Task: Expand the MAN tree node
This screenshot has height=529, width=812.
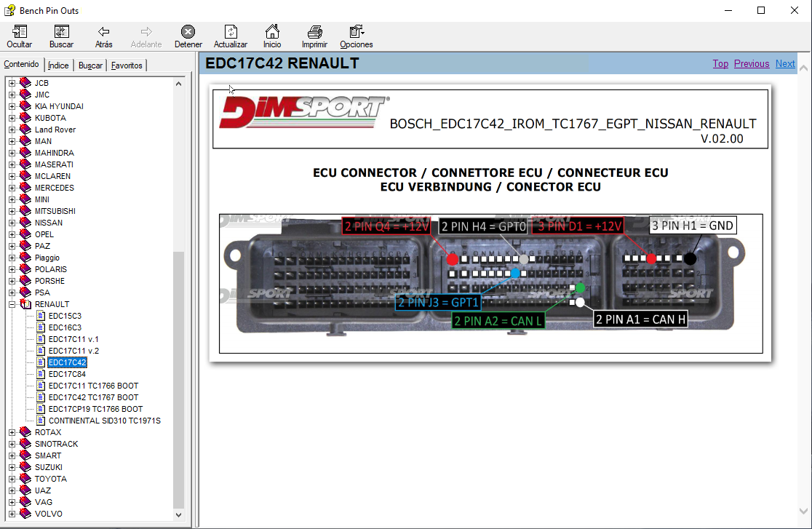Action: [x=12, y=141]
